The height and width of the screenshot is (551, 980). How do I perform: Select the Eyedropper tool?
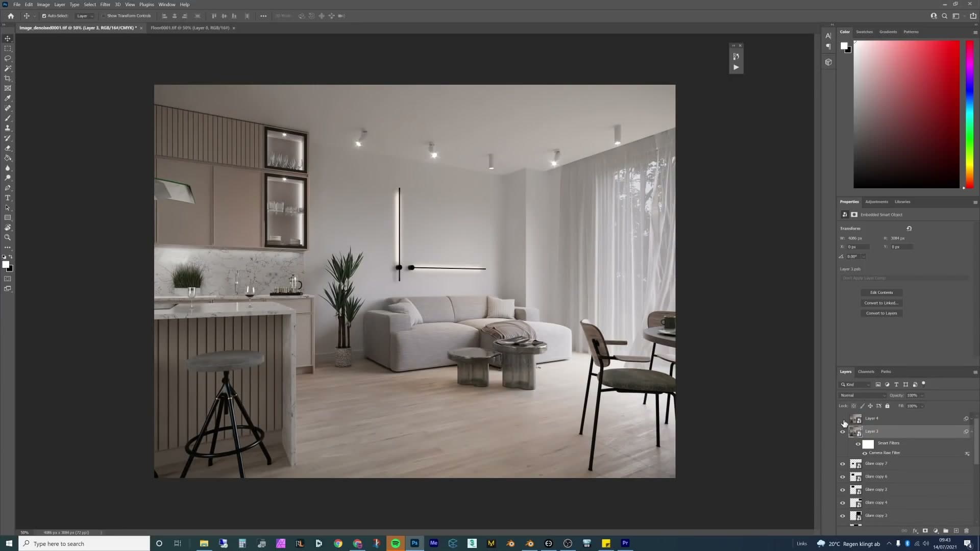coord(8,98)
